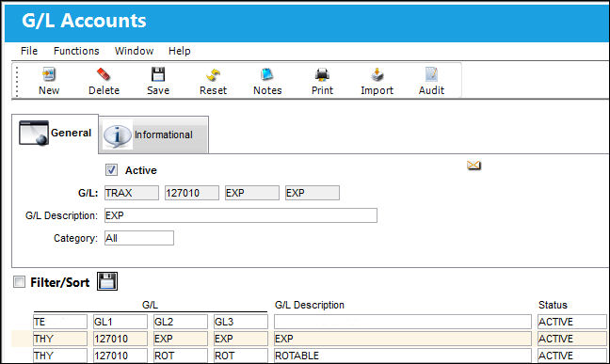Viewport: 610px width, 364px height.
Task: Click the save icon beside Filter/Sort
Action: (x=107, y=281)
